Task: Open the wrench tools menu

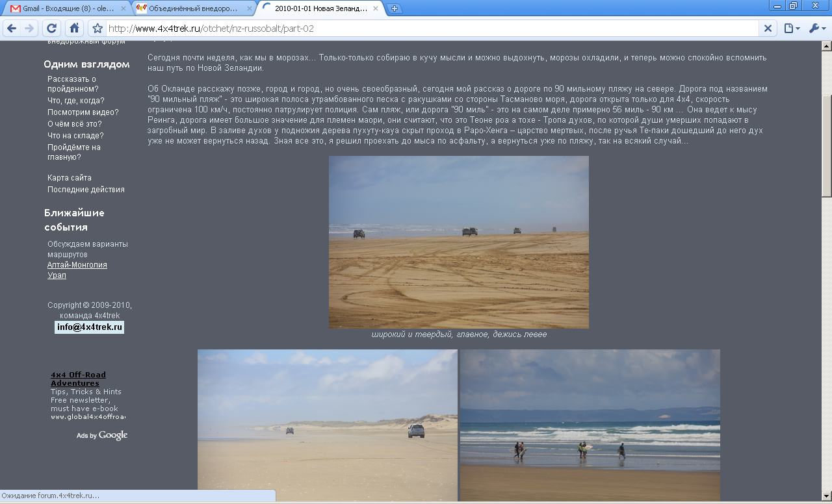Action: click(817, 29)
